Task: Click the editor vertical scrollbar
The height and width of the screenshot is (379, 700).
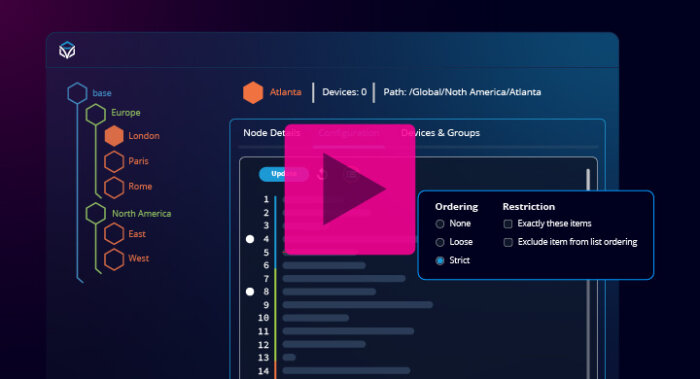Action: (588, 273)
